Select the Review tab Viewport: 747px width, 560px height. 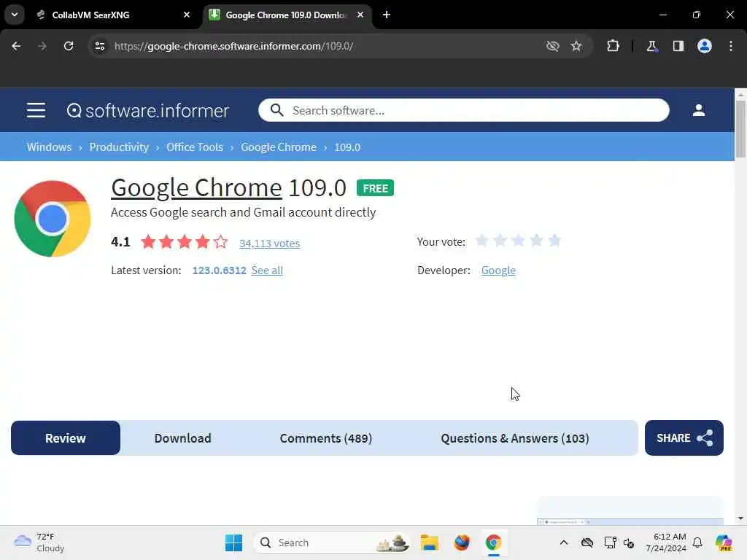point(66,437)
